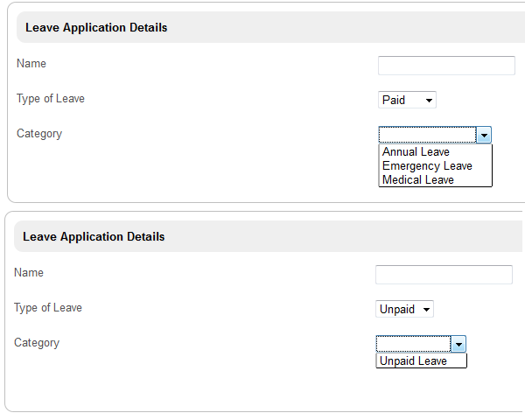This screenshot has height=420, width=525.
Task: Click the upper Category dropdown arrow button
Action: click(484, 135)
